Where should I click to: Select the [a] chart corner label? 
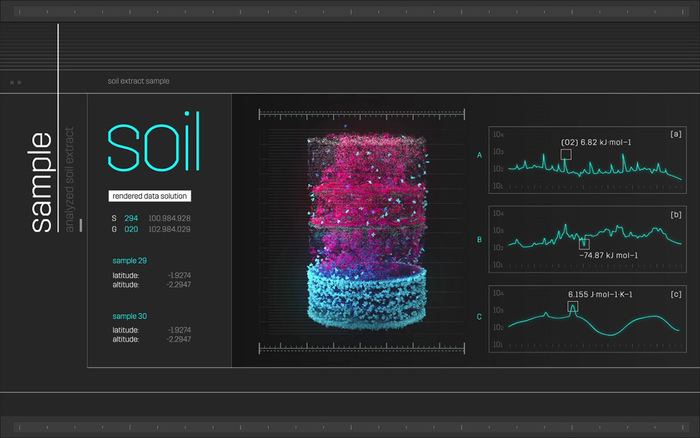[676, 134]
